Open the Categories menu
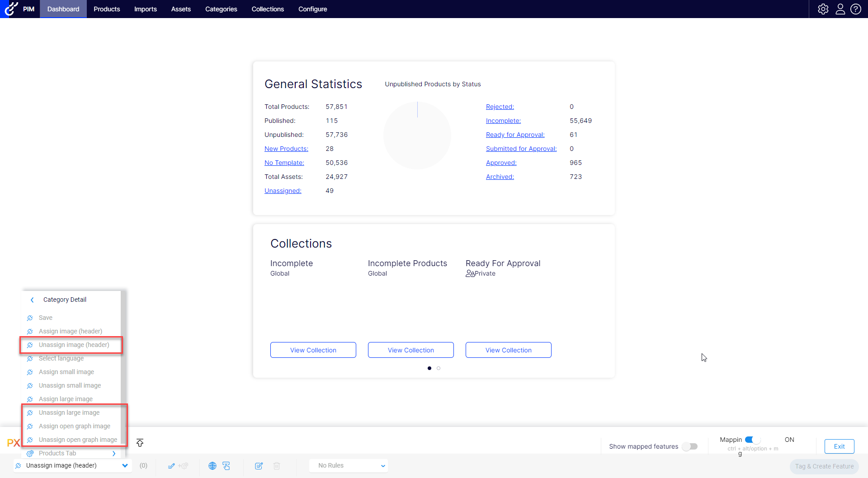Screen dimensions: 868x478 pos(221,9)
